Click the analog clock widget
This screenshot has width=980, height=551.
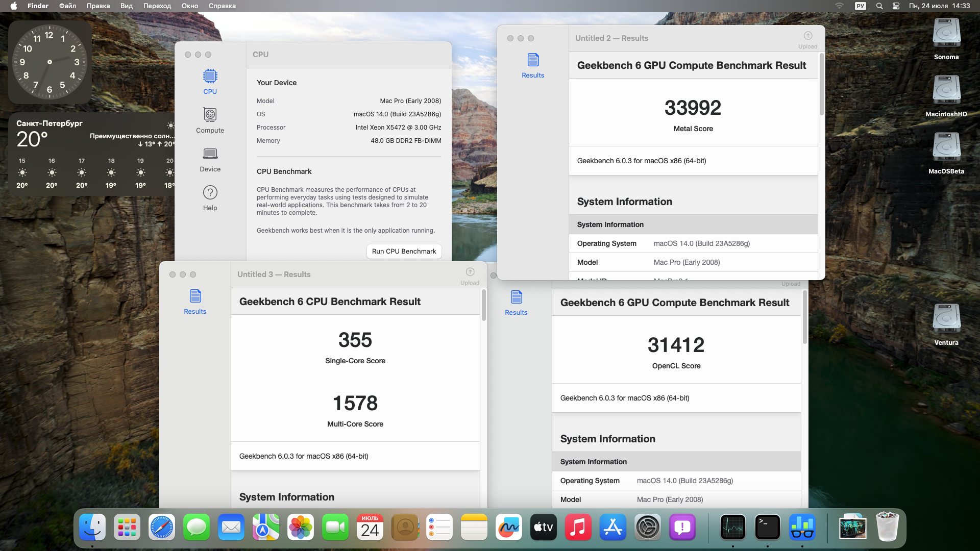click(x=50, y=62)
